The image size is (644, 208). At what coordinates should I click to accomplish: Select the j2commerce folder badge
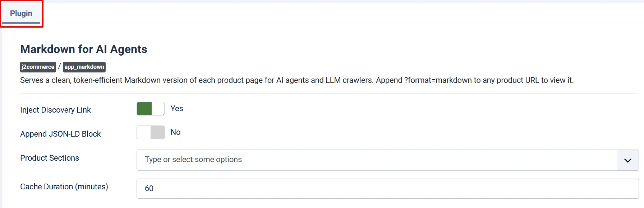click(38, 67)
